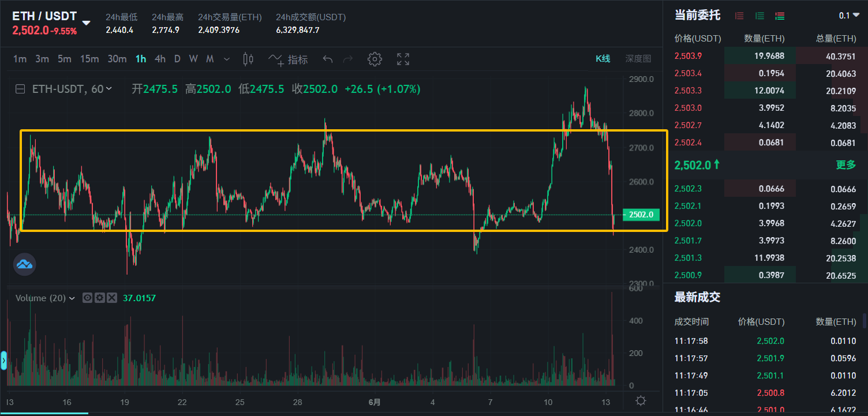Collapse the ETH-USDT legend with minus box
Screen dimensions: 868x416
coord(20,89)
